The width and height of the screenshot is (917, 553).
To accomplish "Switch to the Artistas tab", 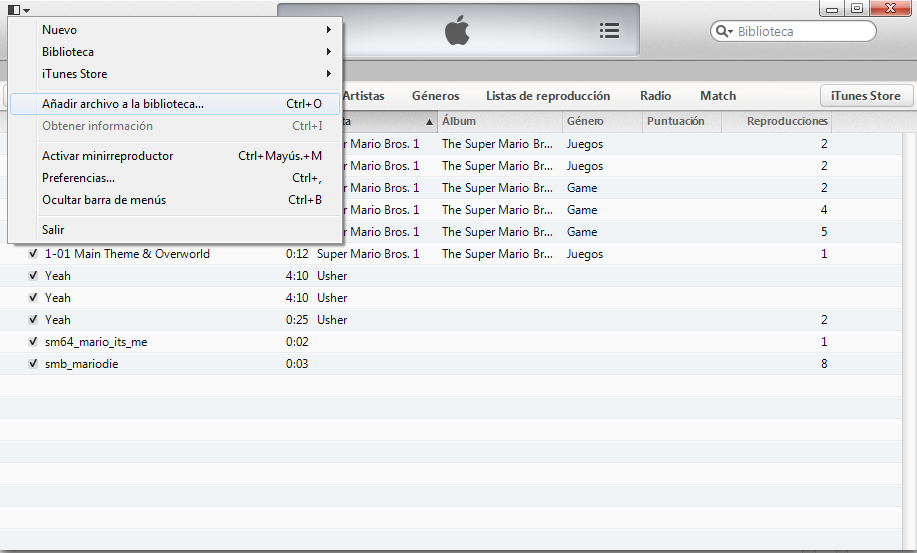I will click(363, 96).
